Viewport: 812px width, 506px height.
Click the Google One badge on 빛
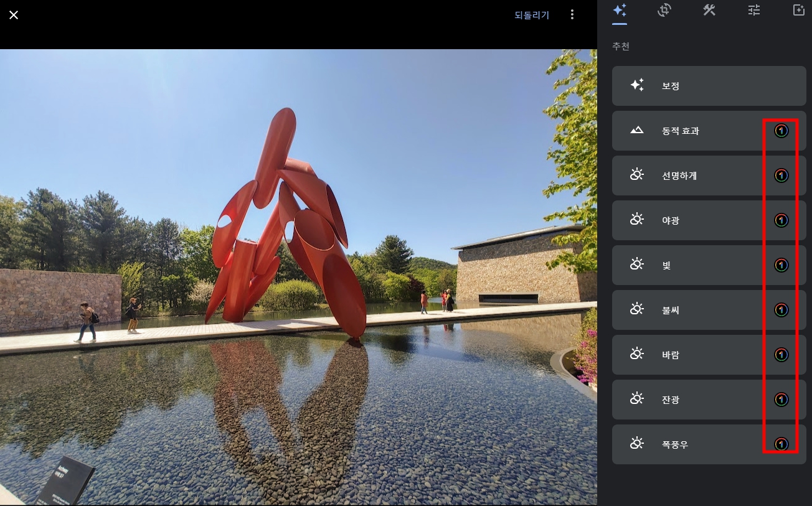[x=781, y=265]
